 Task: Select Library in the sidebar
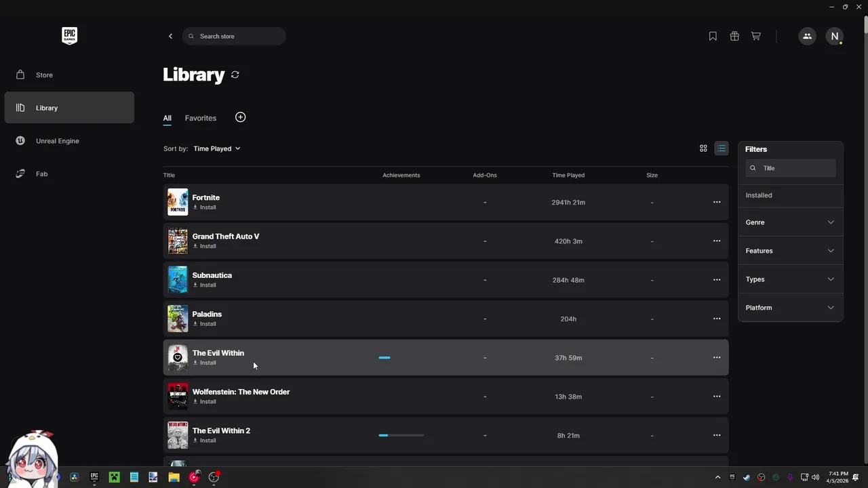69,108
